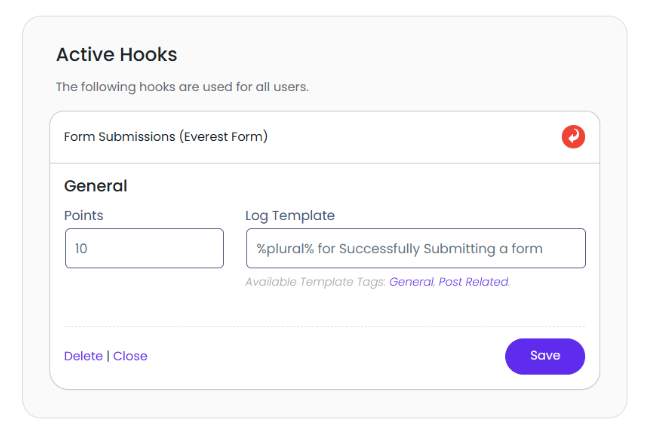Delete the Form Submissions hook
The height and width of the screenshot is (447, 672).
coord(83,356)
